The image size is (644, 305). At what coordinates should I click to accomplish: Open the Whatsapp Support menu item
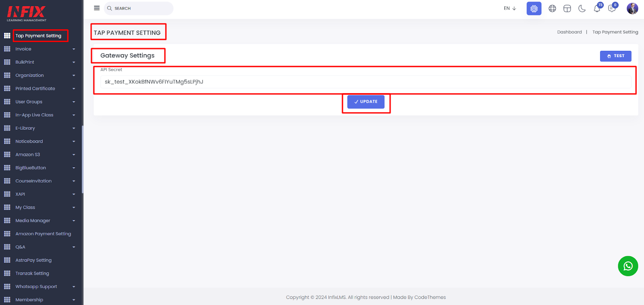(36, 286)
